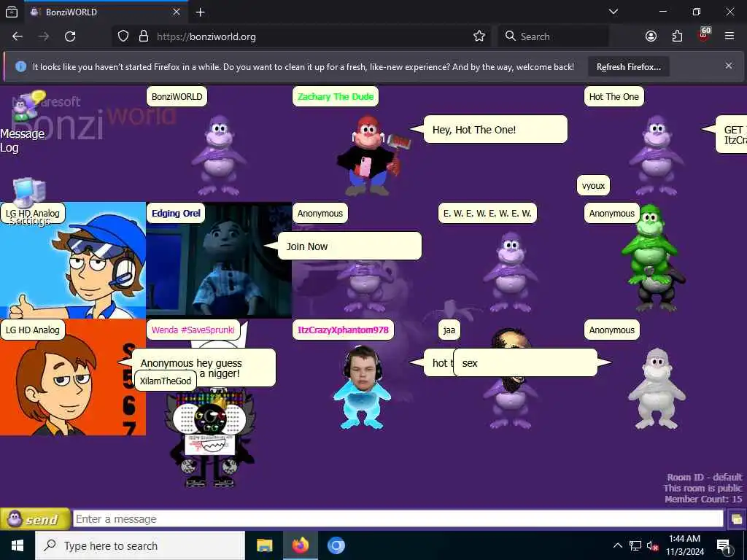This screenshot has height=560, width=747.
Task: Click the XilamTheGod name tag
Action: [166, 381]
